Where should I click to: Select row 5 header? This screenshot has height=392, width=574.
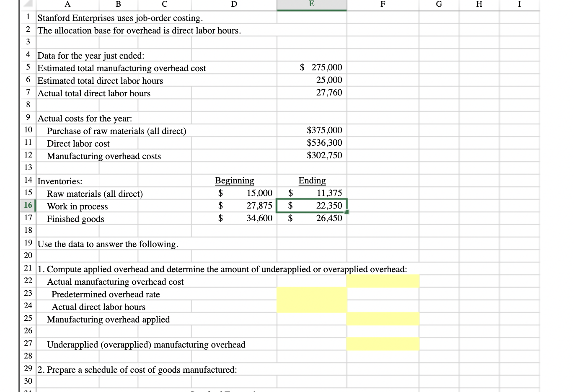click(x=28, y=68)
